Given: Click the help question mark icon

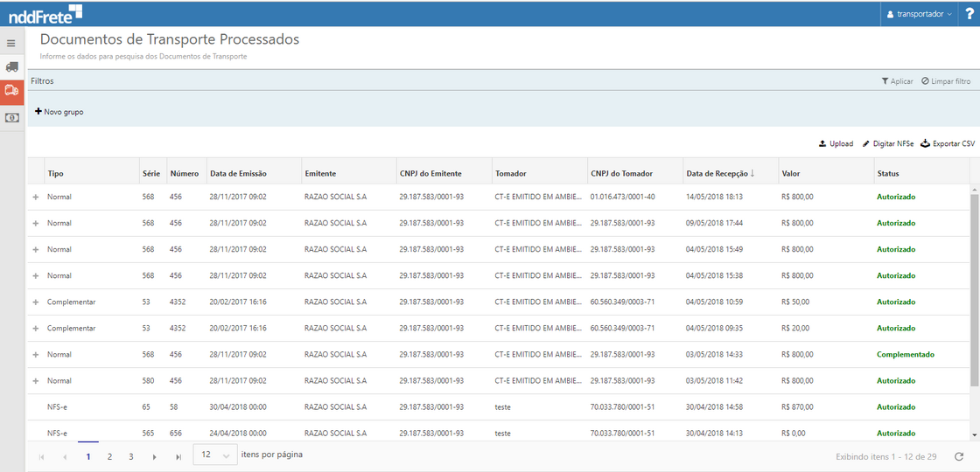Looking at the screenshot, I should (969, 14).
